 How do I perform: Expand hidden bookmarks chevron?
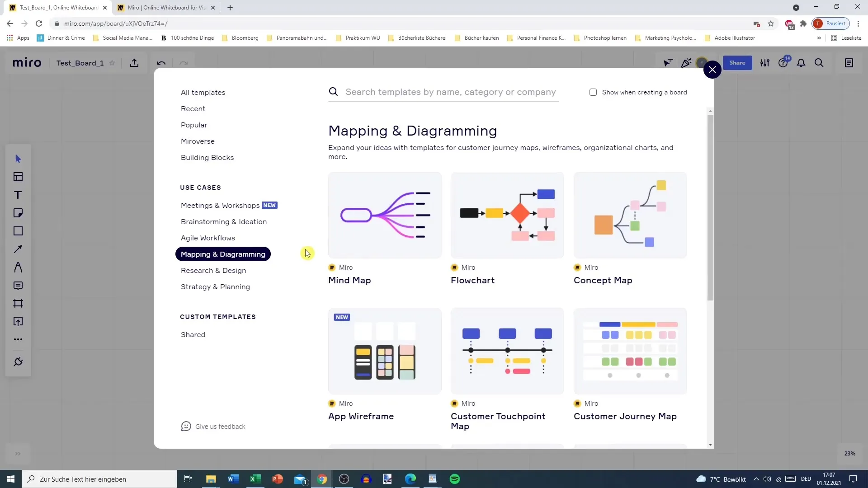tap(819, 38)
